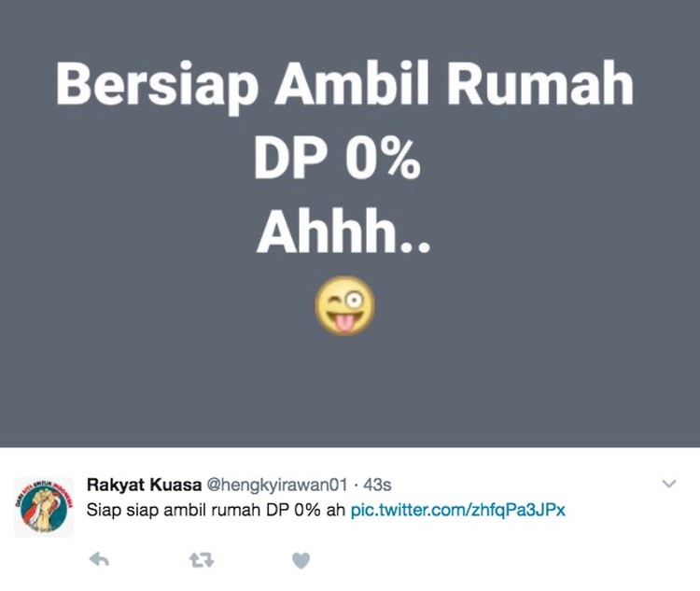Click the word 'Ambil' in the image headline
This screenshot has width=700, height=591.
point(352,83)
